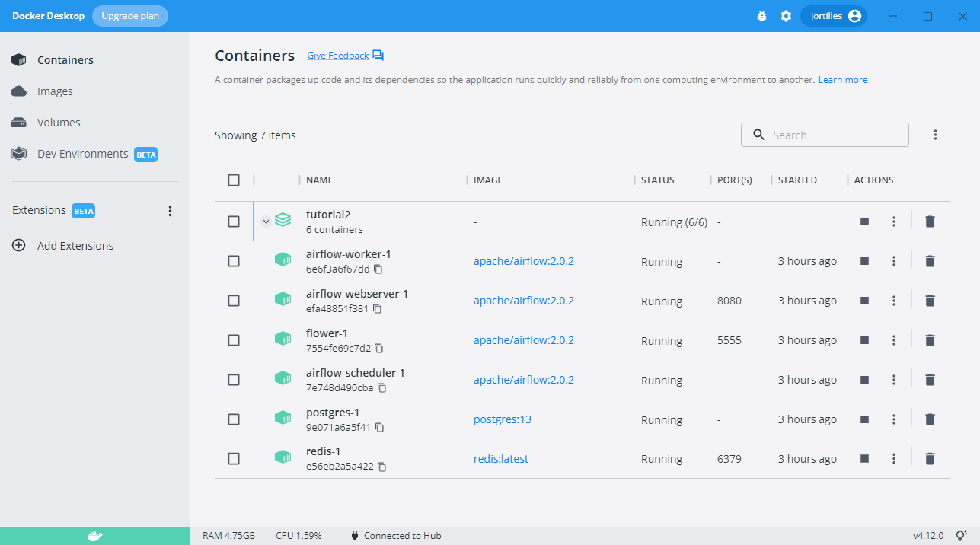This screenshot has width=980, height=545.
Task: Stop the flower-1 container
Action: [864, 340]
